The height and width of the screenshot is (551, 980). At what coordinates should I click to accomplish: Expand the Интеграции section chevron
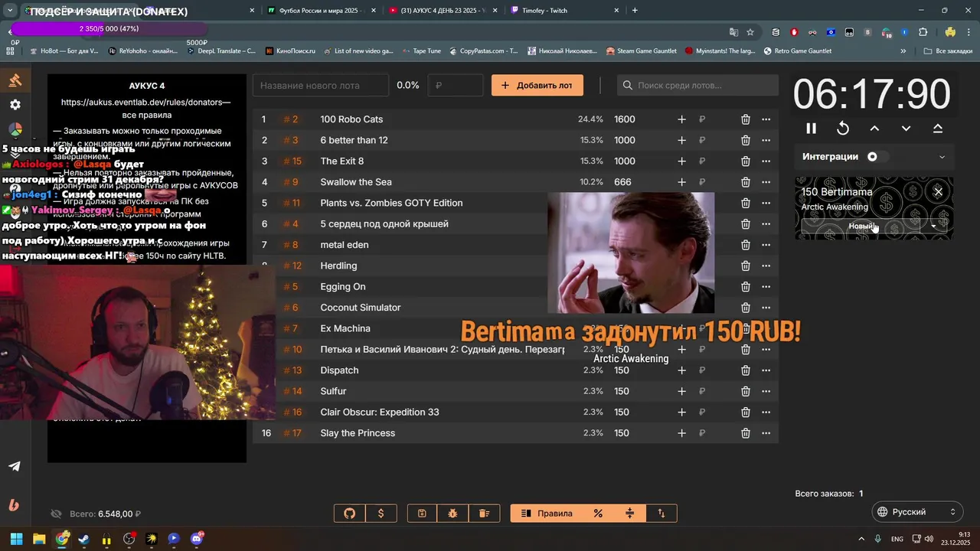click(x=942, y=157)
